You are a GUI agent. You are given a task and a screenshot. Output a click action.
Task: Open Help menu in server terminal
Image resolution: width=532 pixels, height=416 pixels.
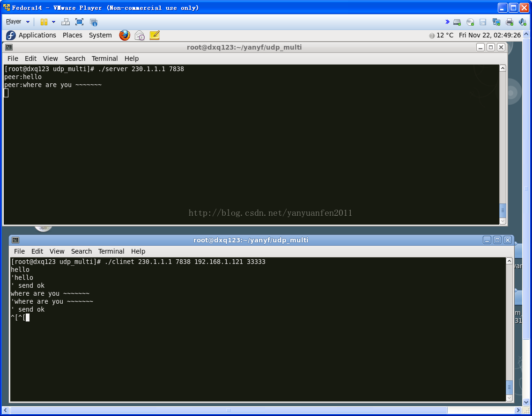(131, 58)
